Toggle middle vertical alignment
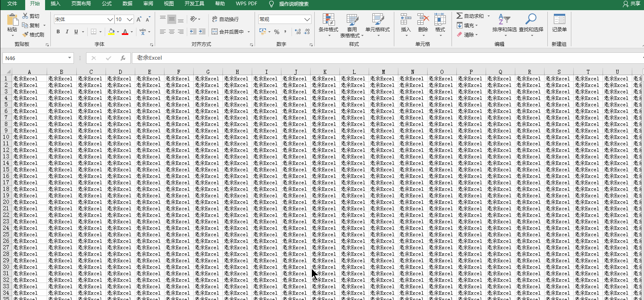The height and width of the screenshot is (300, 644). click(172, 19)
